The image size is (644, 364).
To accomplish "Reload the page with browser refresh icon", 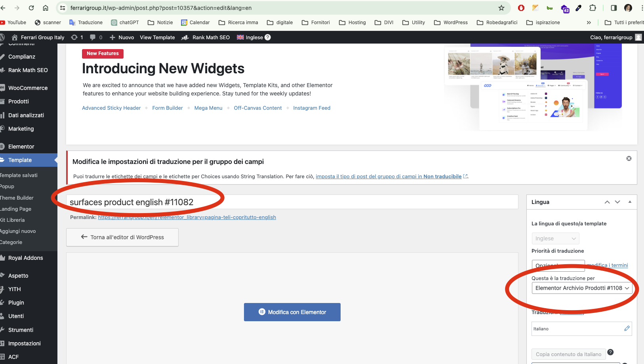I will pyautogui.click(x=31, y=8).
